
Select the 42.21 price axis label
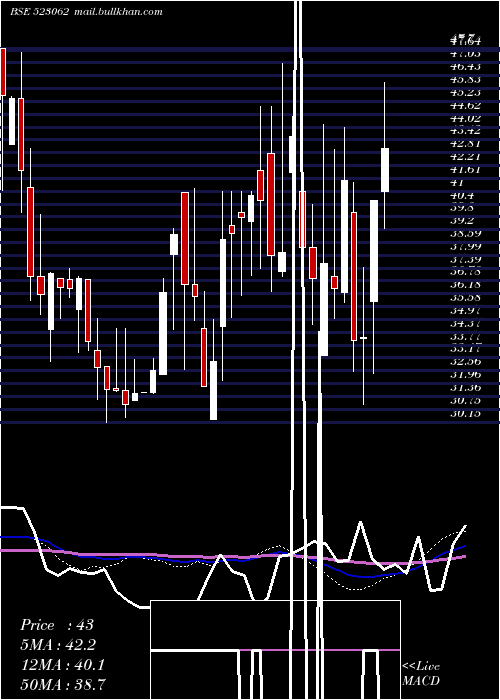click(465, 157)
